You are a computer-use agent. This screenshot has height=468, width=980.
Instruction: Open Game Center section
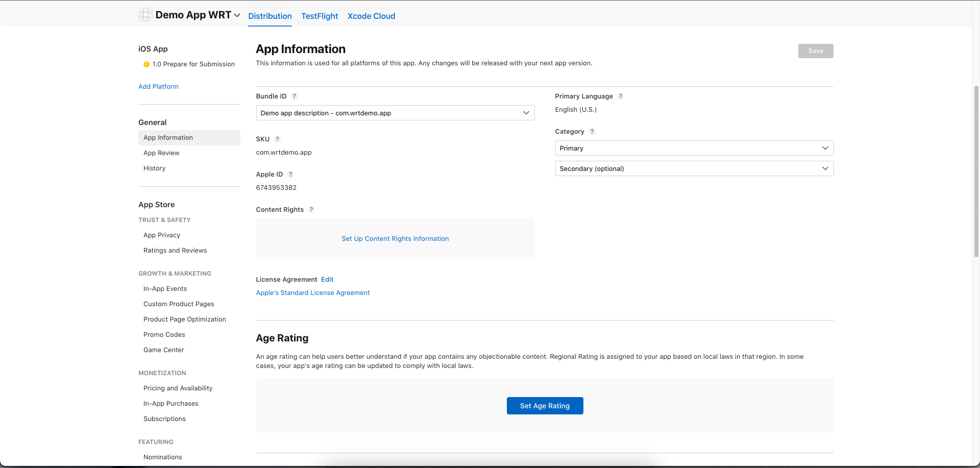164,350
